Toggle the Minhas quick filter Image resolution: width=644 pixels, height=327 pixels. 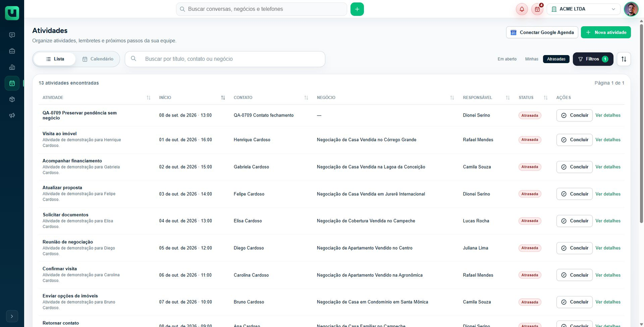532,59
